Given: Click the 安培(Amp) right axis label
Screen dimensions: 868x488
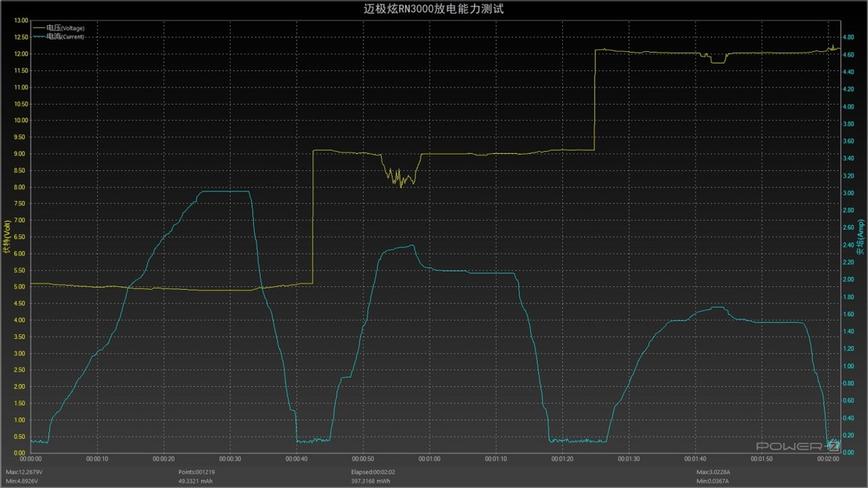Looking at the screenshot, I should pyautogui.click(x=860, y=238).
